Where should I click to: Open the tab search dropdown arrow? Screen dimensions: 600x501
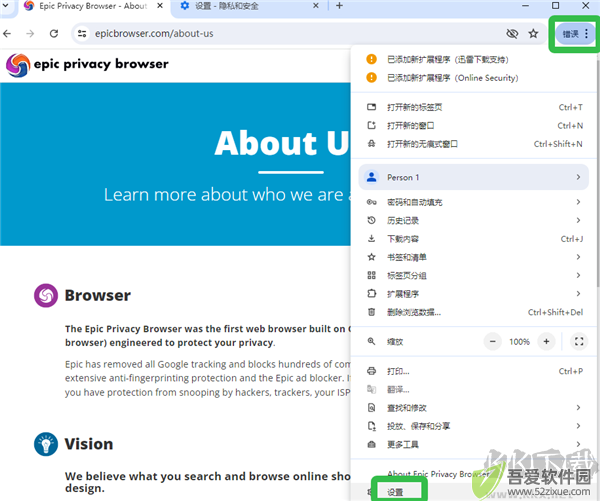(5, 6)
